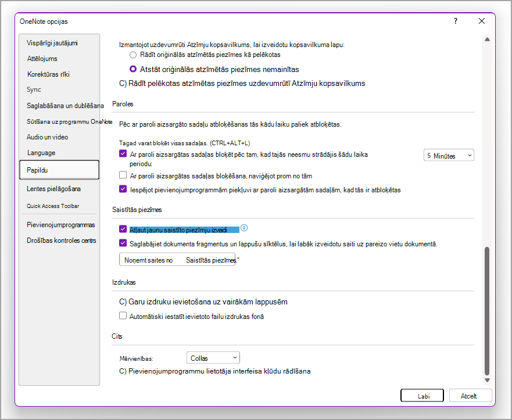Image resolution: width=512 pixels, height=420 pixels.
Task: Click 'Rādīt pelēkotas atzīmētas piezīmes uzdevumrūtī' option
Action: click(242, 84)
